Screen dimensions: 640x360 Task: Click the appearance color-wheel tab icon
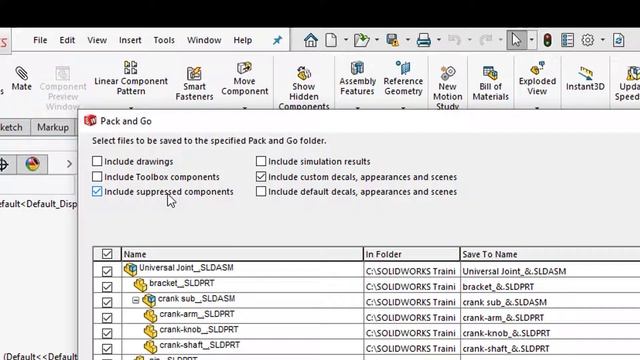click(32, 164)
